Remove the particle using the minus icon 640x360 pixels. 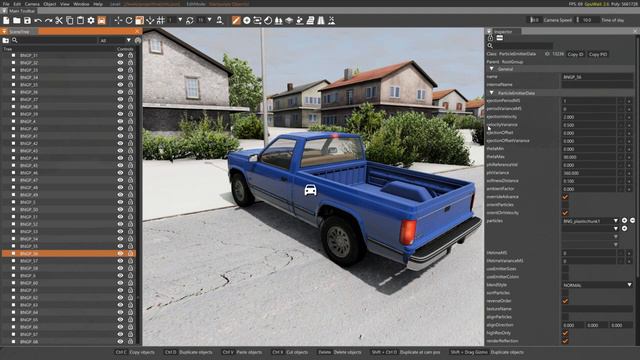(632, 221)
